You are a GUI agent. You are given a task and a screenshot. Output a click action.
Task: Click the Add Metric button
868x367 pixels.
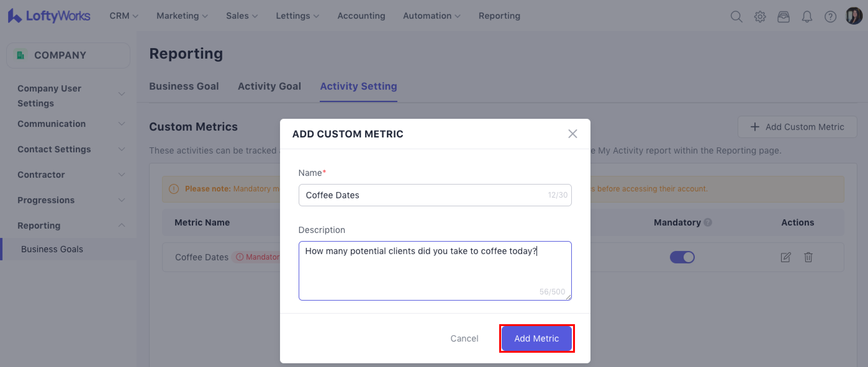536,338
